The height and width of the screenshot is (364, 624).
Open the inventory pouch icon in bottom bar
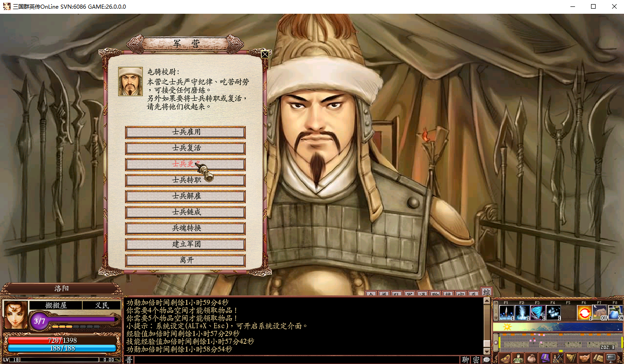coord(531,359)
